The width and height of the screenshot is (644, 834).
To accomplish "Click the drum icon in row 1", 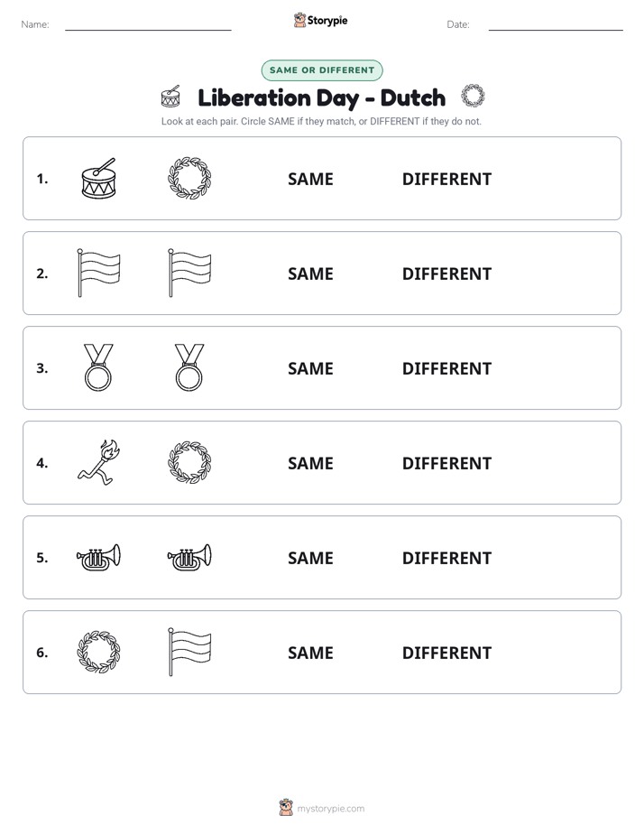I will point(99,178).
